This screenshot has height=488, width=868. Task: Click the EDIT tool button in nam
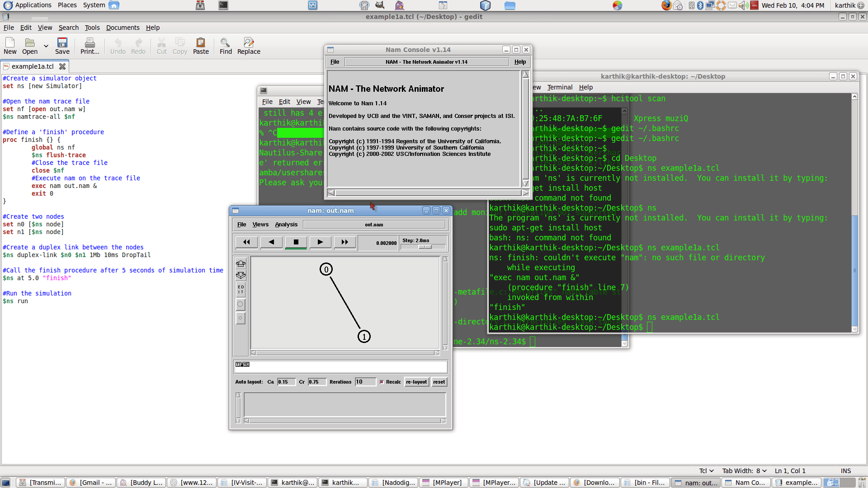click(241, 290)
